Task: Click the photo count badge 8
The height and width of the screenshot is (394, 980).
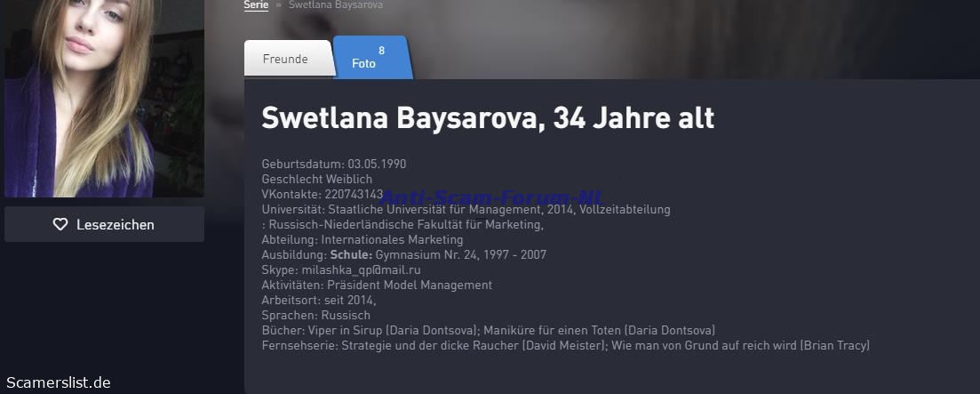Action: tap(381, 51)
